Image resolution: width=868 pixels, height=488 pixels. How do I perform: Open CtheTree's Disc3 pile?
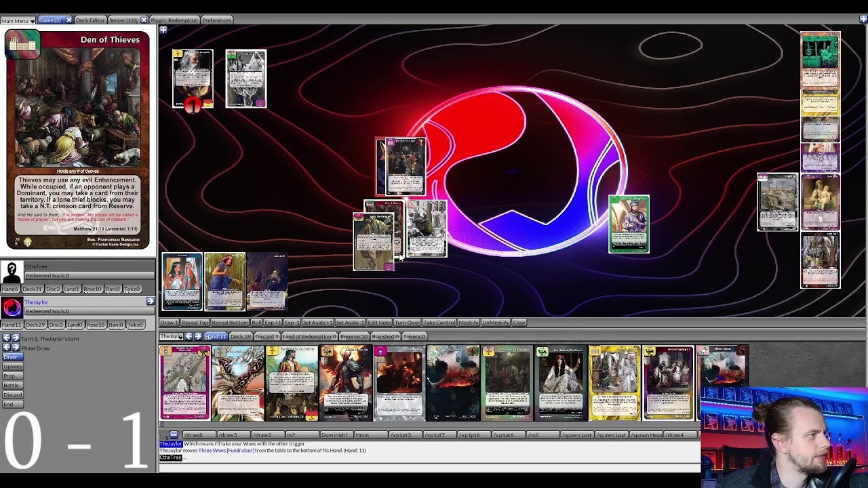53,289
